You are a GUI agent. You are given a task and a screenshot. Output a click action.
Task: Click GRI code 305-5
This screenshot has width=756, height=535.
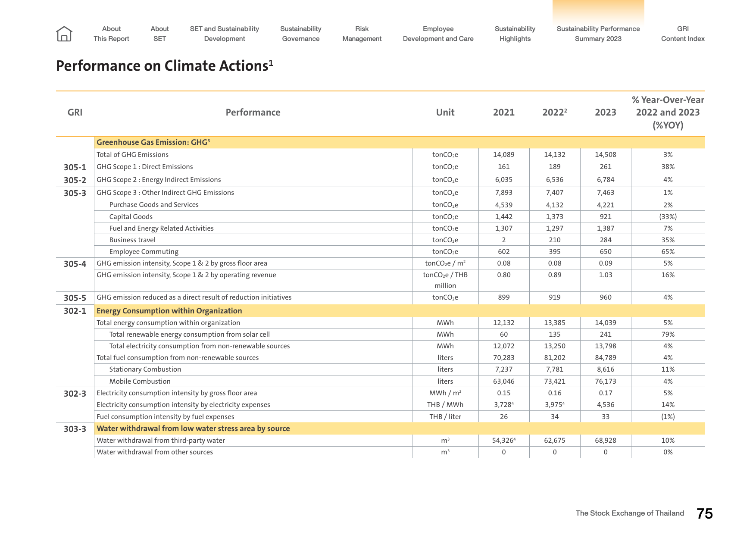point(75,298)
